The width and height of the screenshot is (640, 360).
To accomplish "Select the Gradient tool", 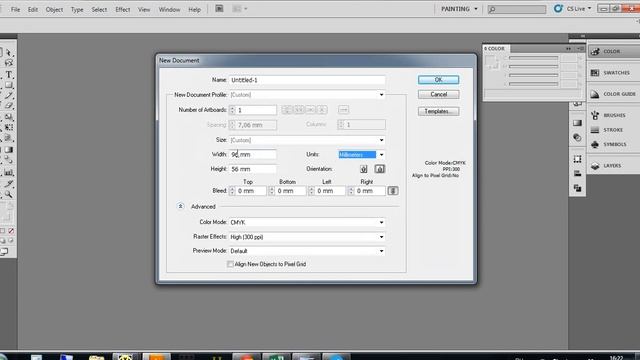I will 9,150.
